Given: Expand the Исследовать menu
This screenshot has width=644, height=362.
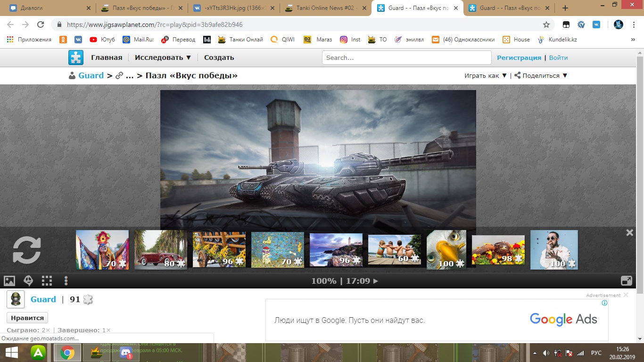Looking at the screenshot, I should [163, 58].
